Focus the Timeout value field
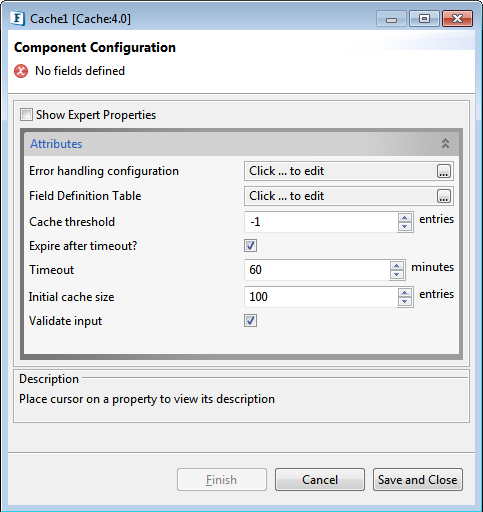Screen dimensions: 483x512 point(317,270)
